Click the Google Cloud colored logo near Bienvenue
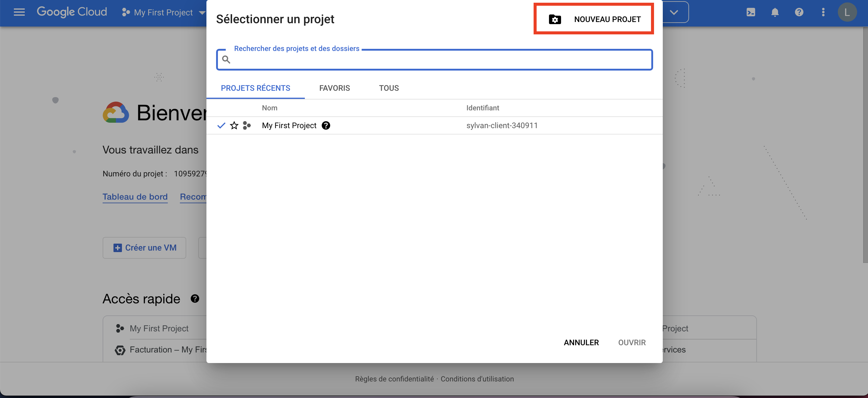The width and height of the screenshot is (868, 398). pyautogui.click(x=116, y=112)
